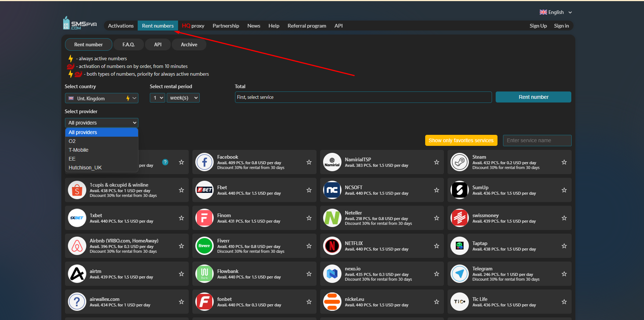This screenshot has width=644, height=320.
Task: Click the Enter service name search field
Action: click(537, 140)
